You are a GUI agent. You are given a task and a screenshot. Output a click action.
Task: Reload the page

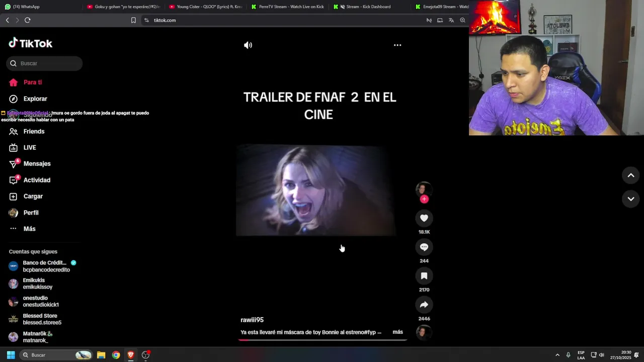(28, 20)
